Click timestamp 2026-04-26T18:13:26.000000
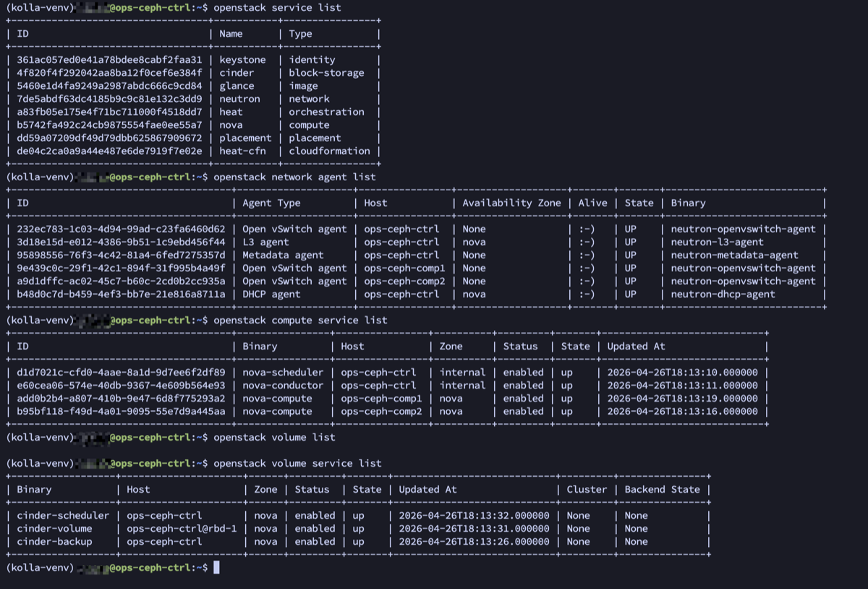This screenshot has height=589, width=868. point(474,542)
